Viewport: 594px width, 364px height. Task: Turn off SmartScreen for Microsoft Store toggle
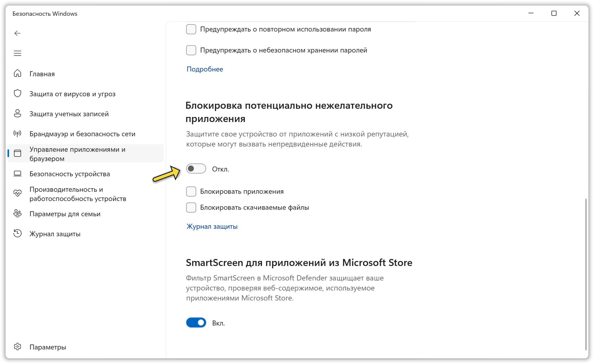tap(196, 323)
